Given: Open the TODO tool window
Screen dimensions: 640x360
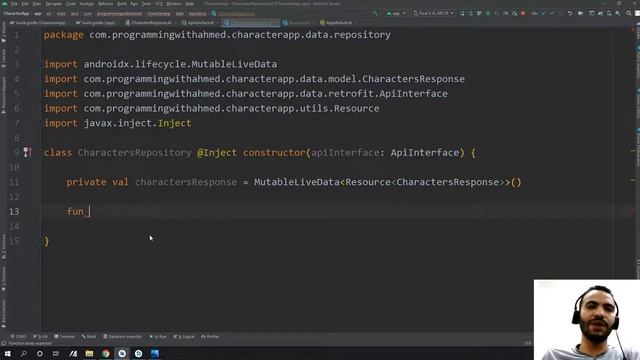Looking at the screenshot, I should coord(18,337).
